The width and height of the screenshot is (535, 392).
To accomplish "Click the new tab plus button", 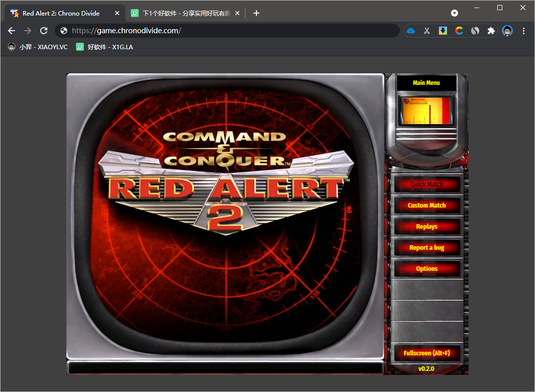I will point(256,13).
